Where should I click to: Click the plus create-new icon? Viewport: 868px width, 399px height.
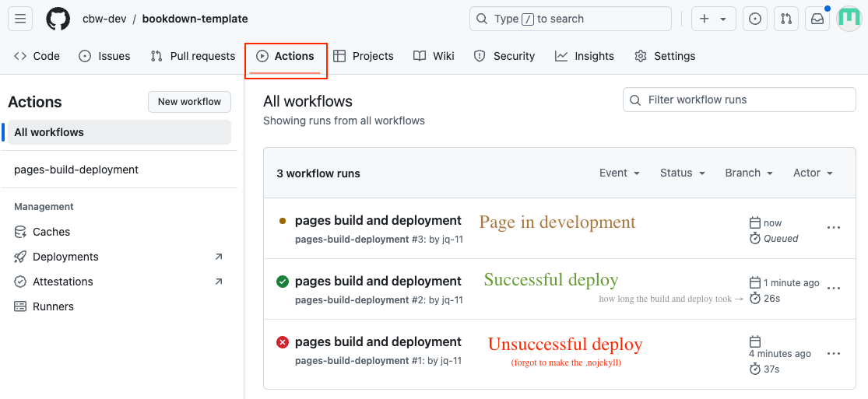point(705,19)
